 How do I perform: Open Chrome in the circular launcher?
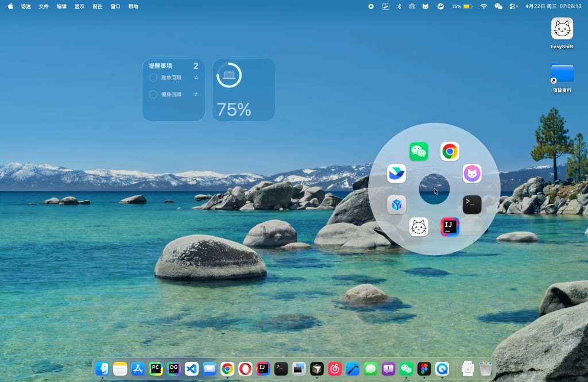pyautogui.click(x=450, y=151)
